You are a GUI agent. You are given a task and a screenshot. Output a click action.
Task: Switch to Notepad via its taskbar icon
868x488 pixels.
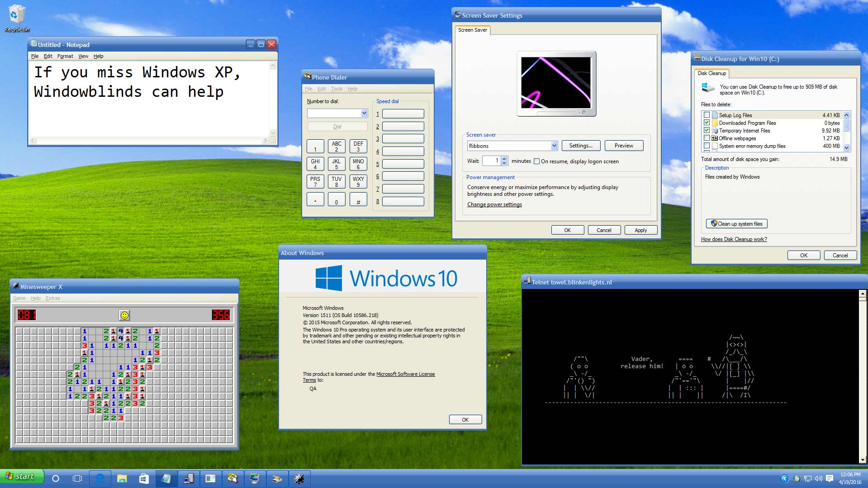(x=166, y=479)
